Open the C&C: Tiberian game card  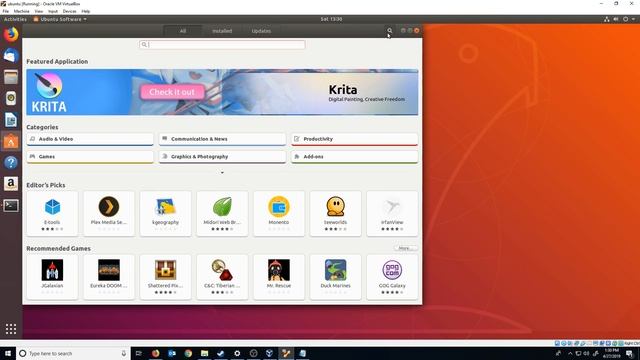(222, 277)
